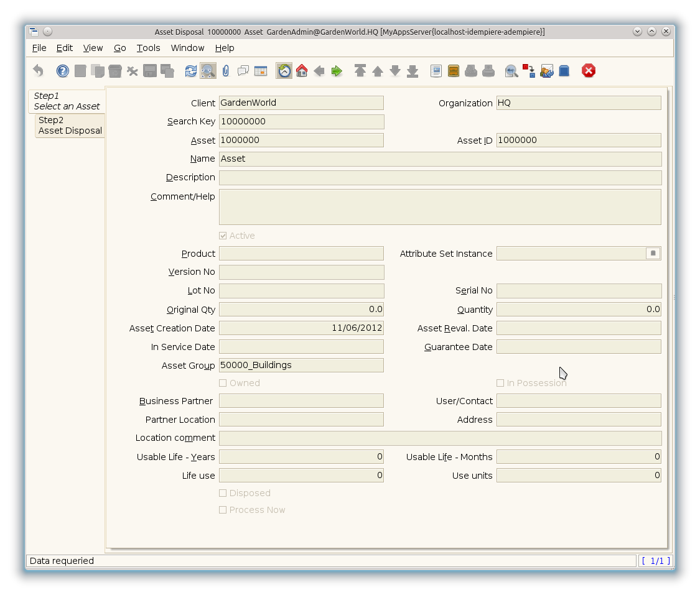Select the Refresh/Requery toolbar icon
This screenshot has width=700, height=595.
tap(191, 70)
